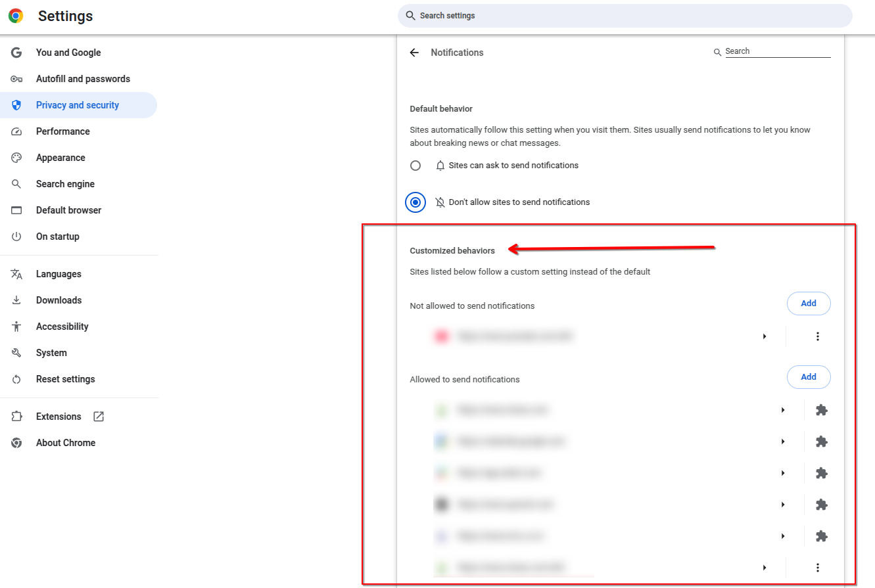Open the Search engine settings section

16,184
